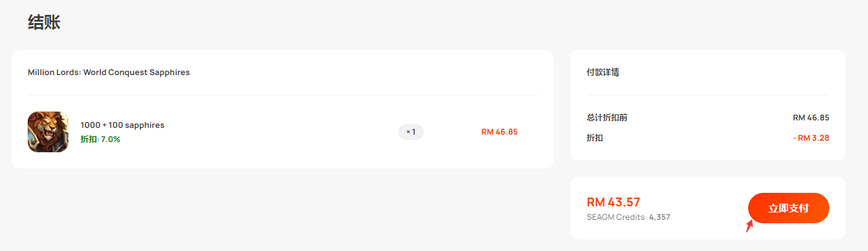The width and height of the screenshot is (868, 251).
Task: Click the 结账 checkout page heading
Action: pos(44,22)
